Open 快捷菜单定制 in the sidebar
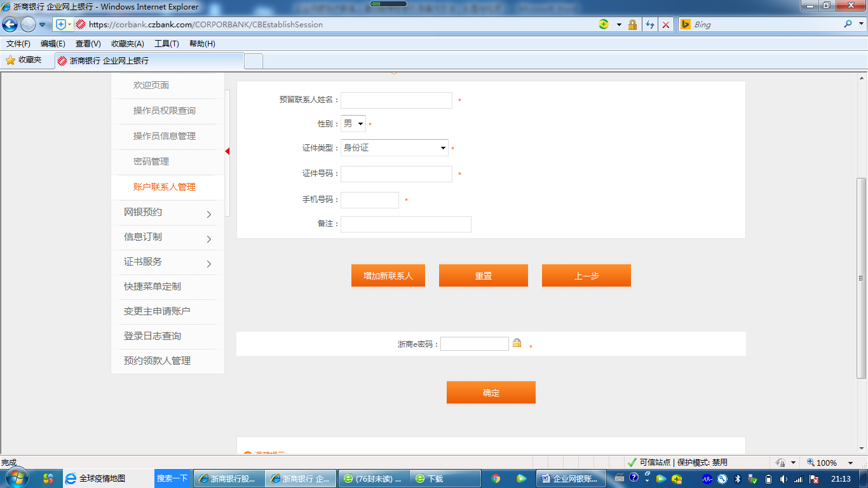The width and height of the screenshot is (868, 488). tap(153, 287)
